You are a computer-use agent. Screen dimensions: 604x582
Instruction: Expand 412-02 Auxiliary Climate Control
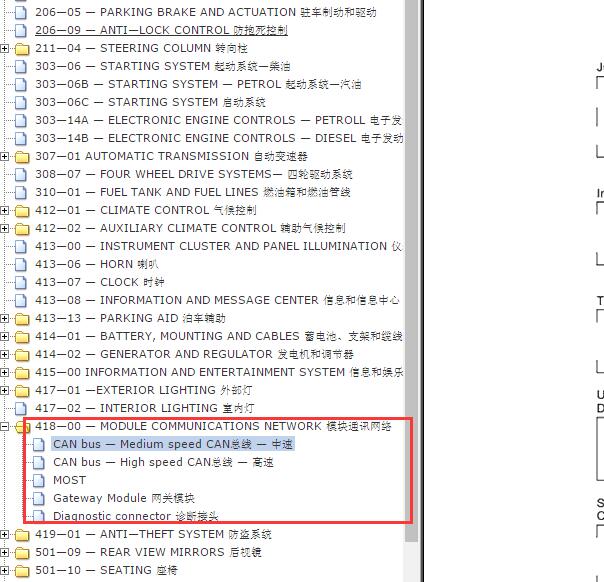click(4, 228)
